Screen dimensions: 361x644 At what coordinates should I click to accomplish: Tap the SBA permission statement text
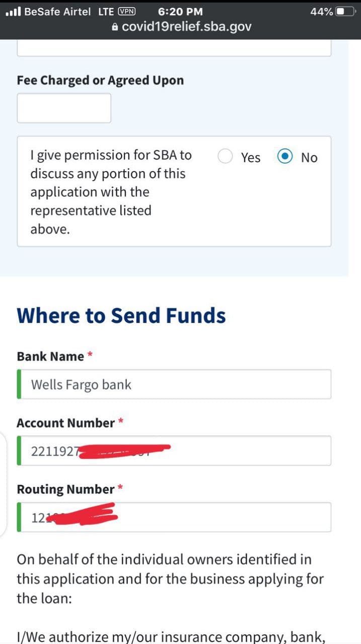111,192
